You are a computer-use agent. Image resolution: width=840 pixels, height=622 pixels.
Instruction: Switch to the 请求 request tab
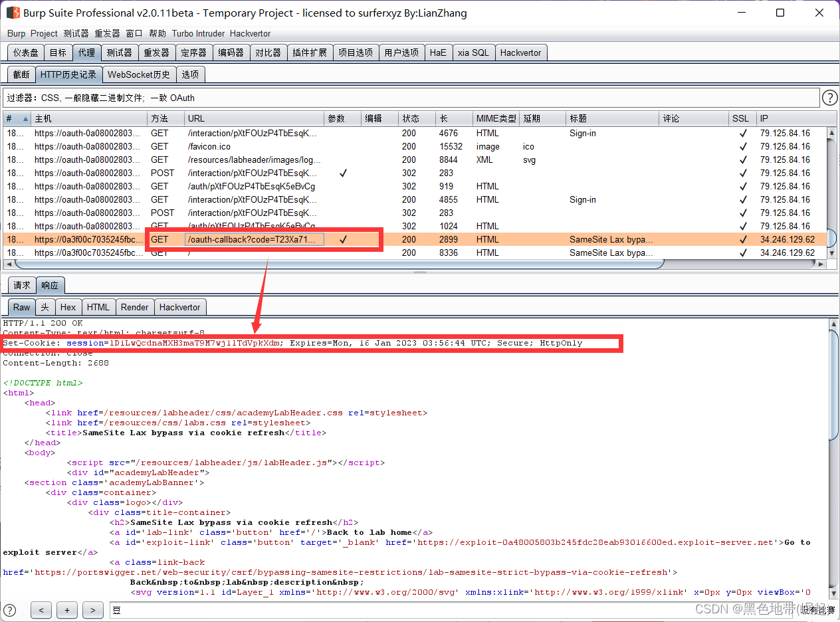point(22,285)
